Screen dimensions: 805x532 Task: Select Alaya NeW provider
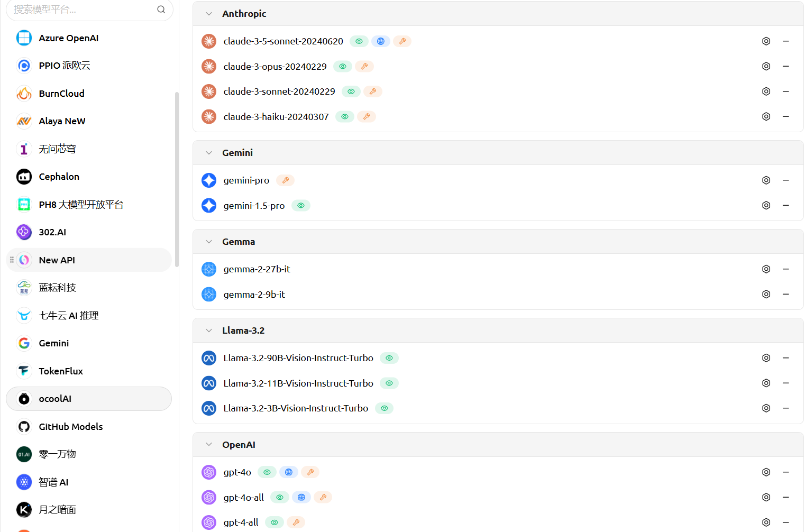pyautogui.click(x=89, y=121)
